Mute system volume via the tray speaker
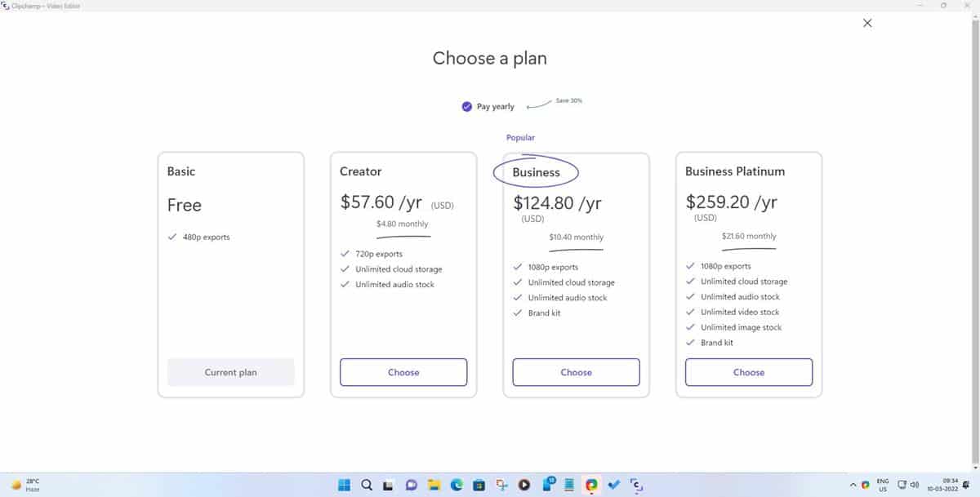Image resolution: width=980 pixels, height=497 pixels. coord(915,484)
